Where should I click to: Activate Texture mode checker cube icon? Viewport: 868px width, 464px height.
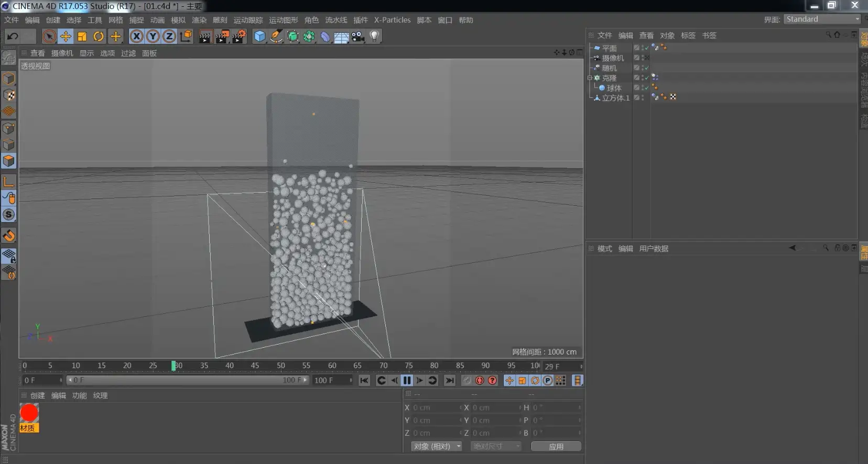[9, 95]
